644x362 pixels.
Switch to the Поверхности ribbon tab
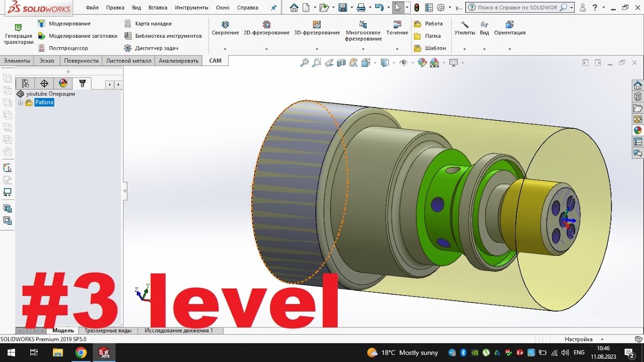pyautogui.click(x=81, y=61)
